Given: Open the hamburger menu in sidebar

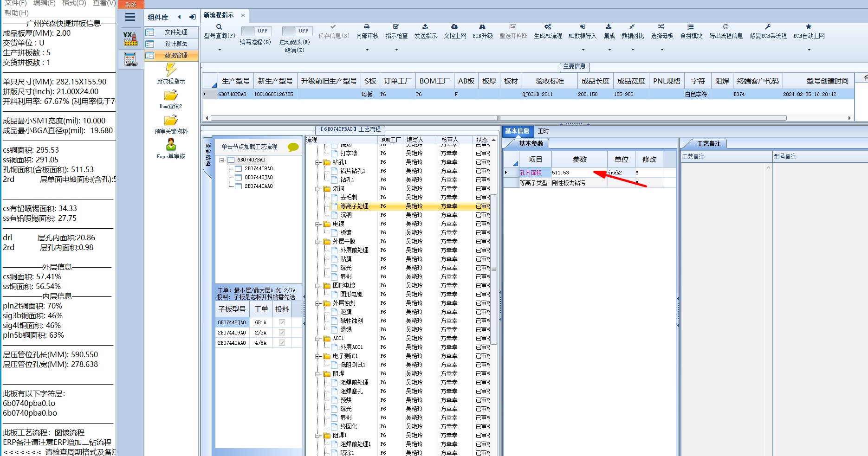Looking at the screenshot, I should click(130, 17).
